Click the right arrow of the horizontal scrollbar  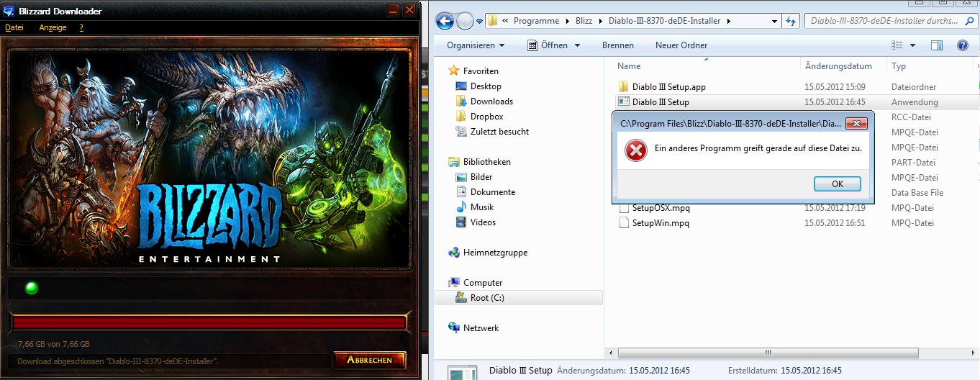coord(974,353)
